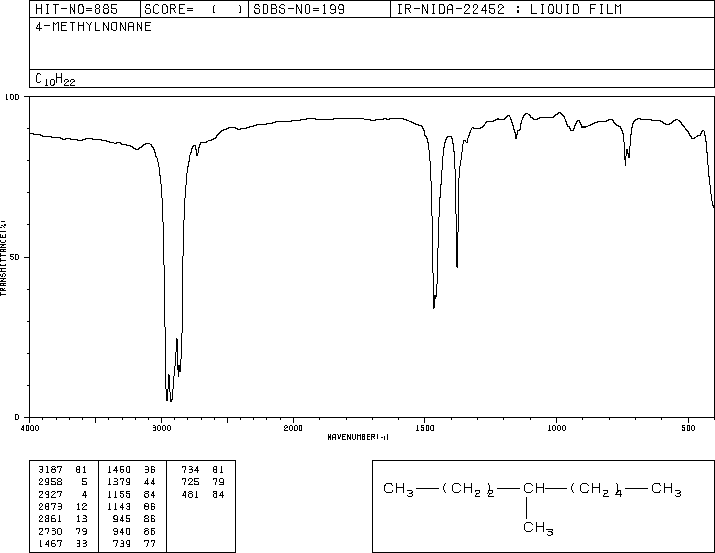Viewport: 715px width, 553px height.
Task: Click the C10H22 molecular formula
Action: tap(55, 79)
